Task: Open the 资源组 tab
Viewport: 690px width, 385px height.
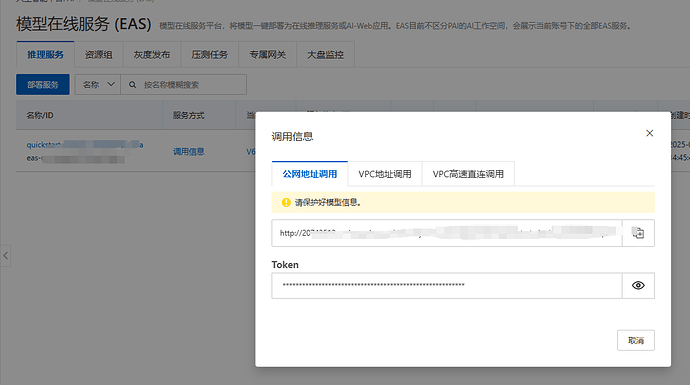Action: pyautogui.click(x=99, y=55)
